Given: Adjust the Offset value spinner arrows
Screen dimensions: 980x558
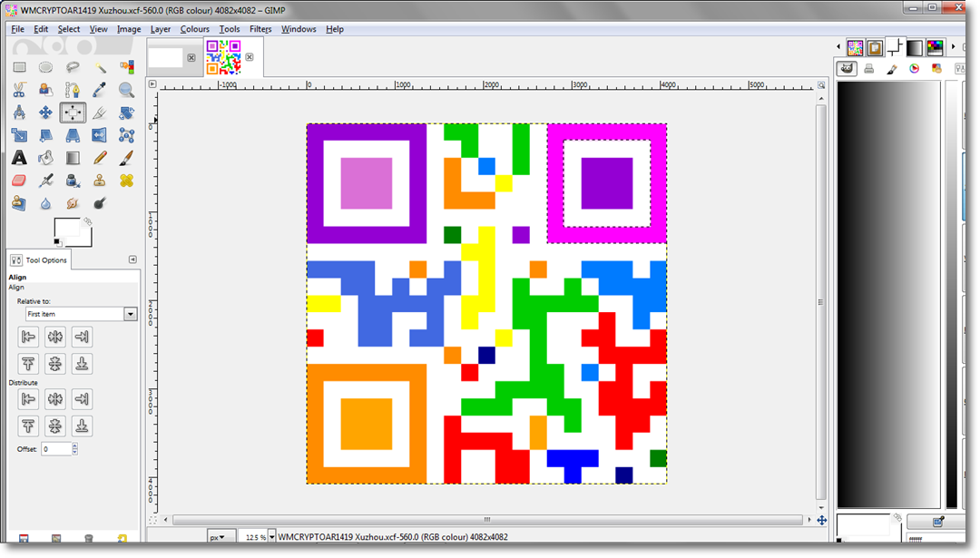Looking at the screenshot, I should point(75,448).
